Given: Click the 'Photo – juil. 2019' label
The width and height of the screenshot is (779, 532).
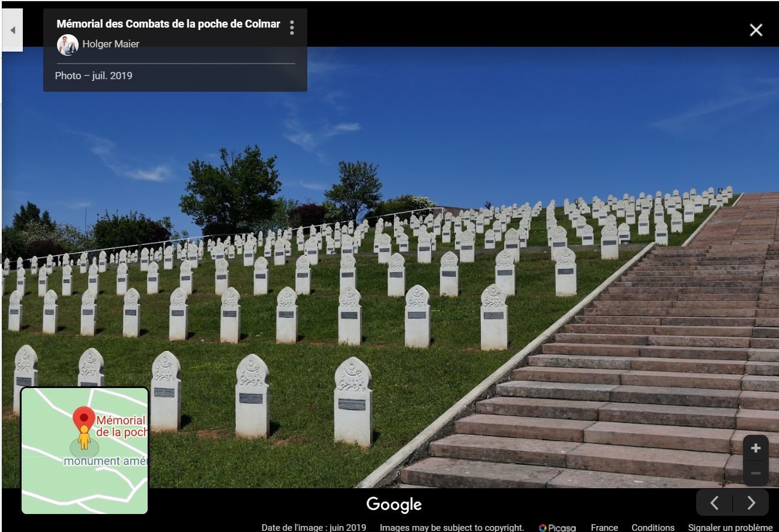Looking at the screenshot, I should coord(94,76).
